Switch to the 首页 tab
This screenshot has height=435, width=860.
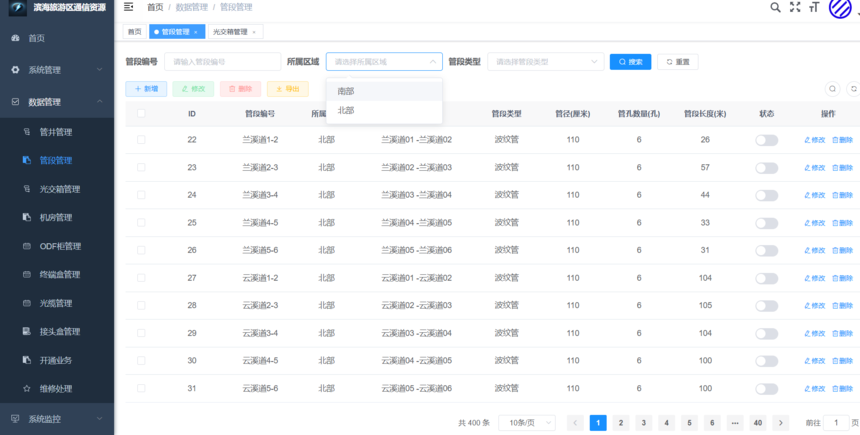click(134, 32)
